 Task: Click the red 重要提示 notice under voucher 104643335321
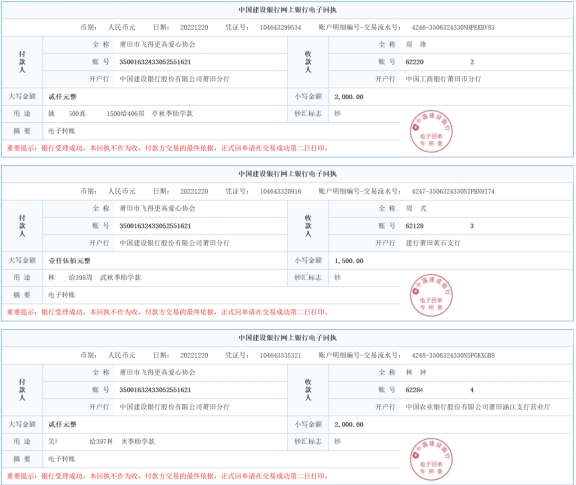pos(167,476)
